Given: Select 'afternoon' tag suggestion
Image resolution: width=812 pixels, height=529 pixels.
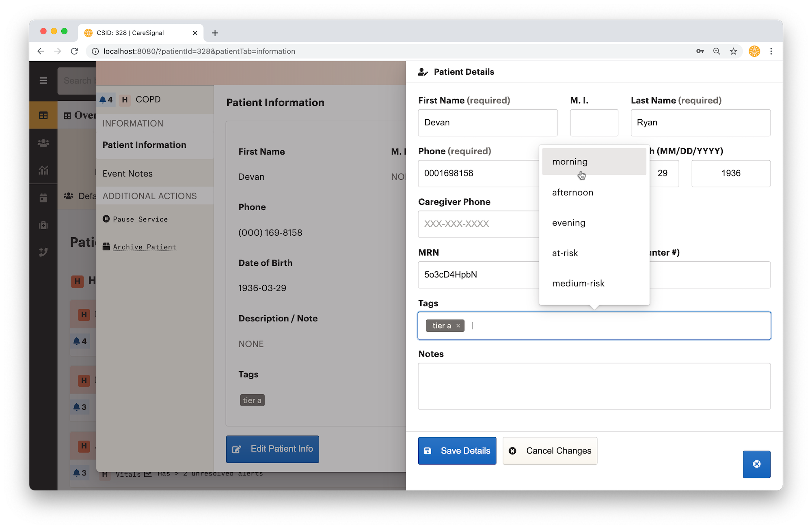Looking at the screenshot, I should pyautogui.click(x=594, y=192).
